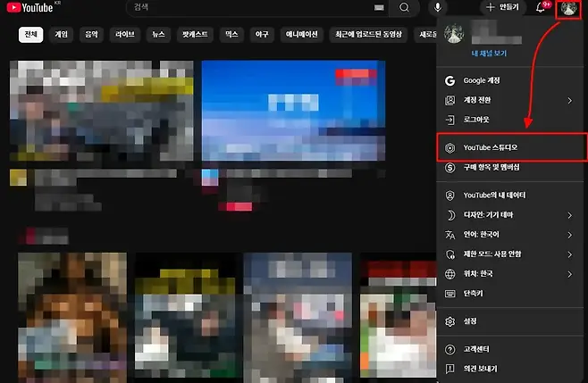Expand the 계정 전환 submenu arrow
Image resolution: width=588 pixels, height=383 pixels.
(x=569, y=100)
